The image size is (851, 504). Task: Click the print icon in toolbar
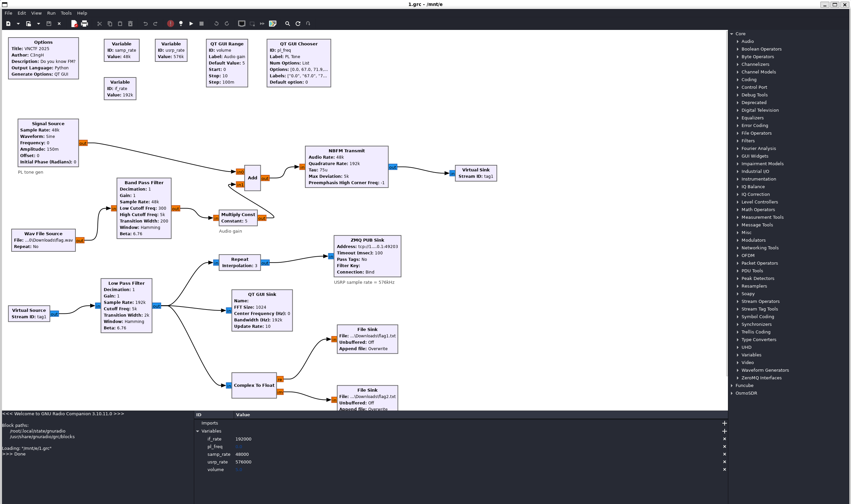click(84, 23)
